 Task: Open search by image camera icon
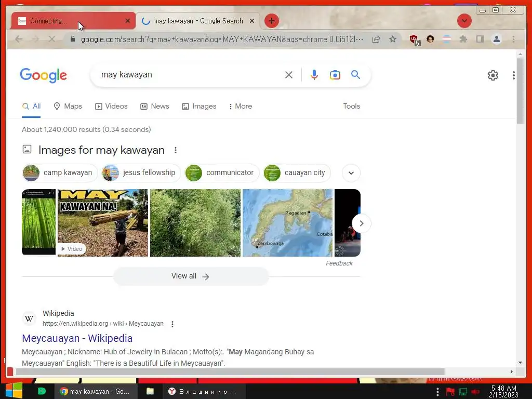335,75
